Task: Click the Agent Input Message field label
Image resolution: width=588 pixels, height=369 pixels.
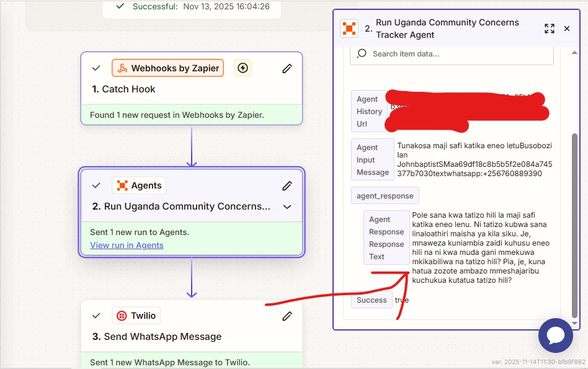Action: click(373, 160)
